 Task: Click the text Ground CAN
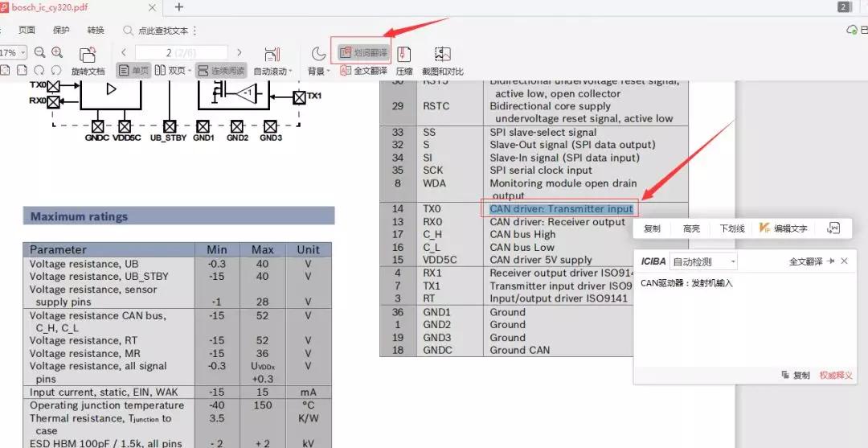(x=520, y=349)
